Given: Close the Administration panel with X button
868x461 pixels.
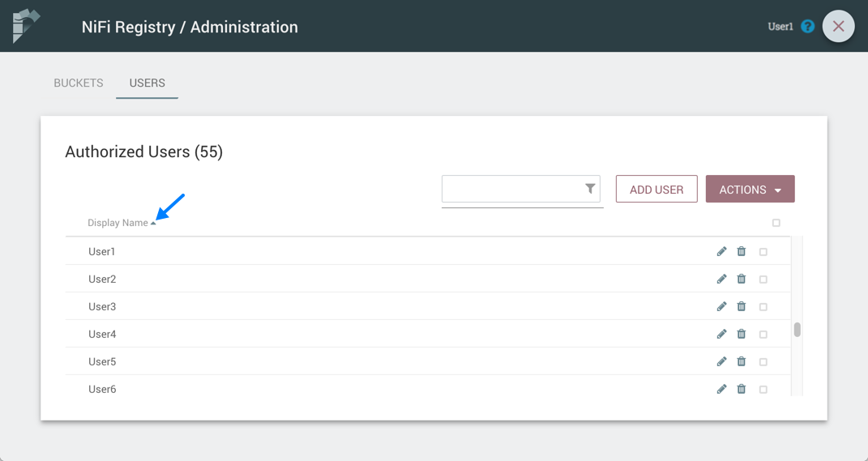Looking at the screenshot, I should tap(838, 27).
